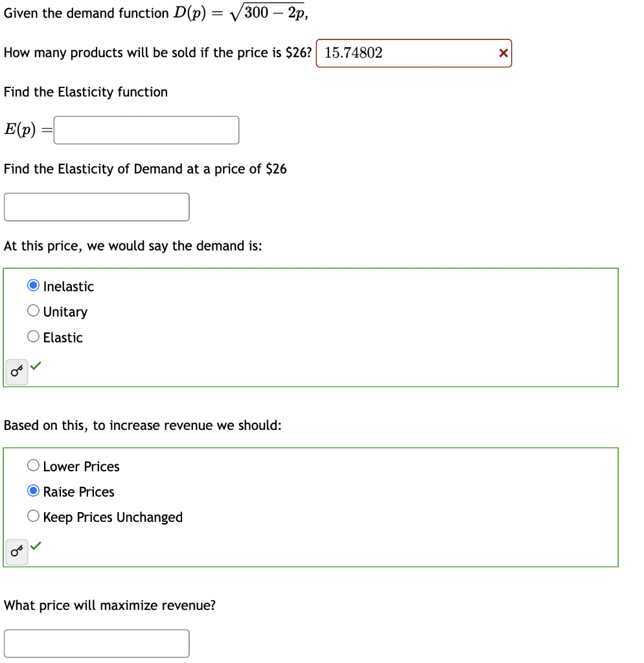This screenshot has width=644, height=663.
Task: Click the key icon below the revenue radio group
Action: click(x=16, y=552)
